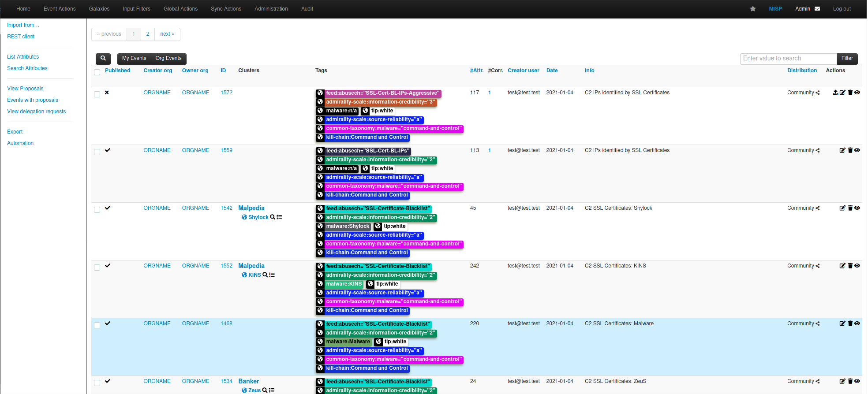Expand the Administration menu
This screenshot has height=394, width=868.
(271, 9)
